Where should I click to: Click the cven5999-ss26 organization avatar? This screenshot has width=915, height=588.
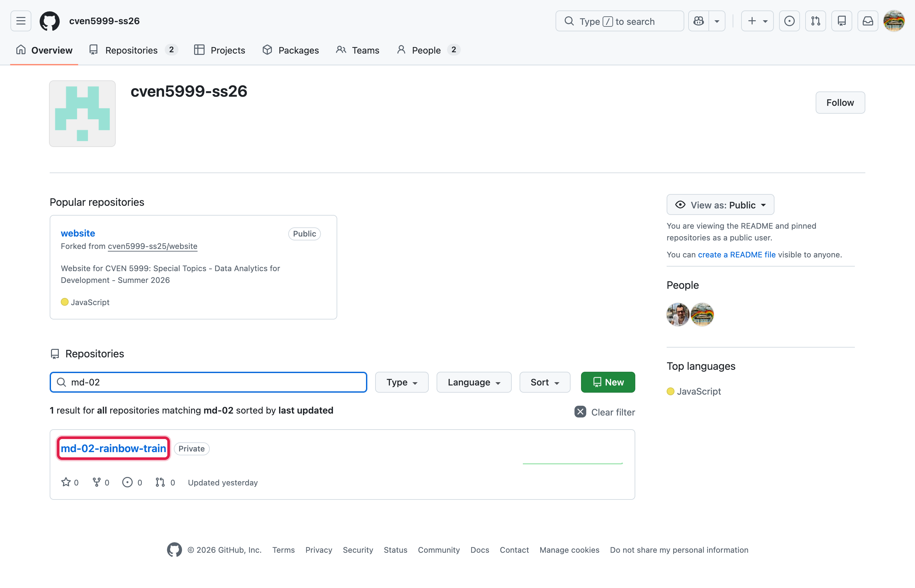82,113
